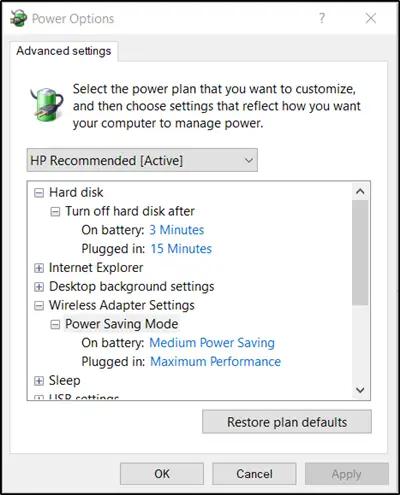Screen dimensions: 400x495
Task: Change the 3 Minutes on battery value
Action: [177, 230]
